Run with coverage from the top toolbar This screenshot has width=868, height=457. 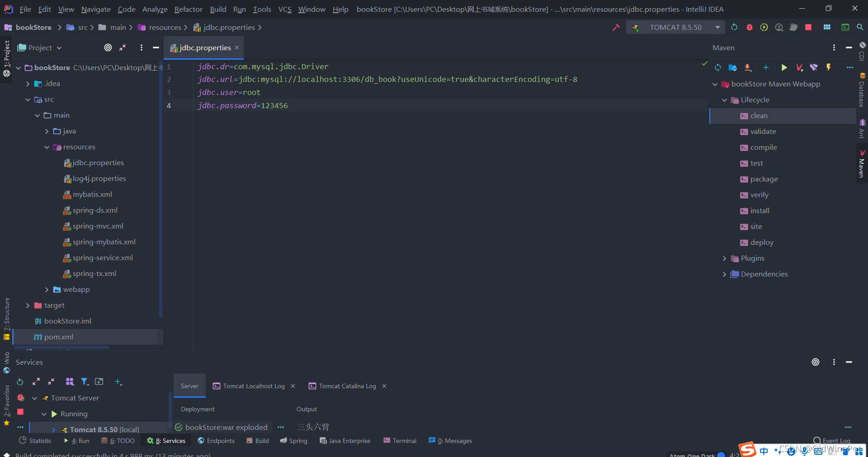point(764,27)
